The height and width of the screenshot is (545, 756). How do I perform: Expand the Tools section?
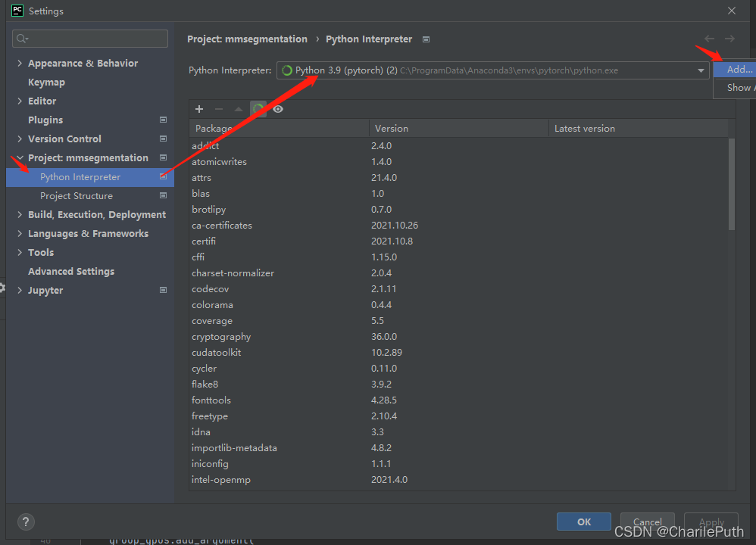click(20, 252)
